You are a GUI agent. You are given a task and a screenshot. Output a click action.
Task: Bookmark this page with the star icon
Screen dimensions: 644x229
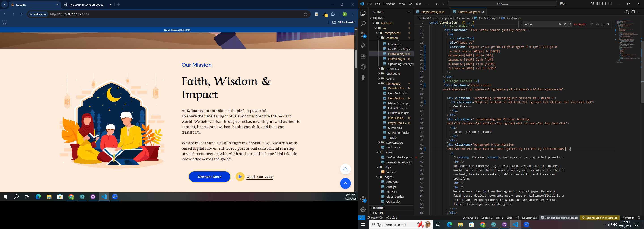pyautogui.click(x=305, y=14)
